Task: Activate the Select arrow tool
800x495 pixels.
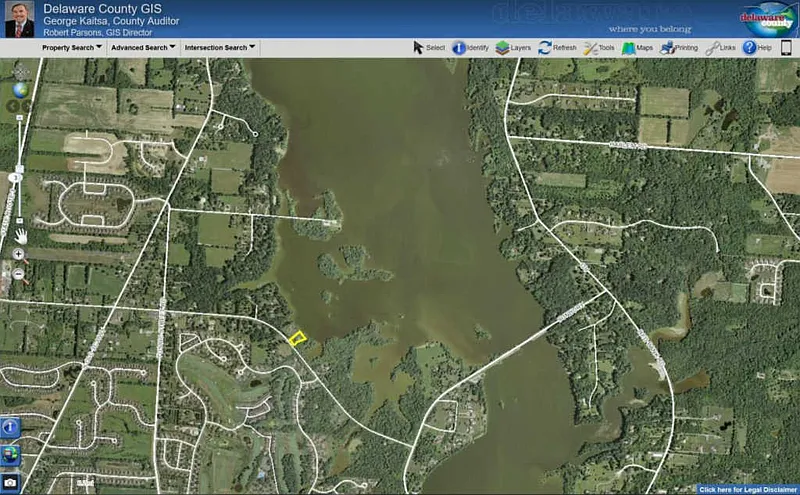Action: [x=429, y=47]
